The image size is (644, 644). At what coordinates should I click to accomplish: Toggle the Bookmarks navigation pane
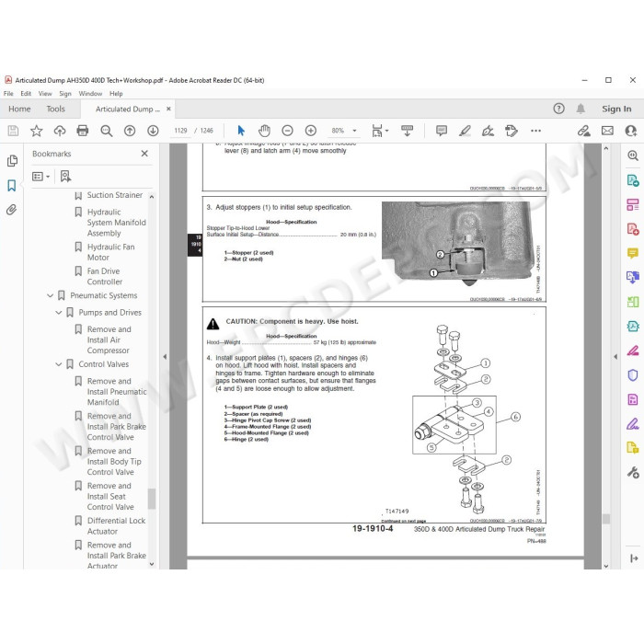pos(11,185)
